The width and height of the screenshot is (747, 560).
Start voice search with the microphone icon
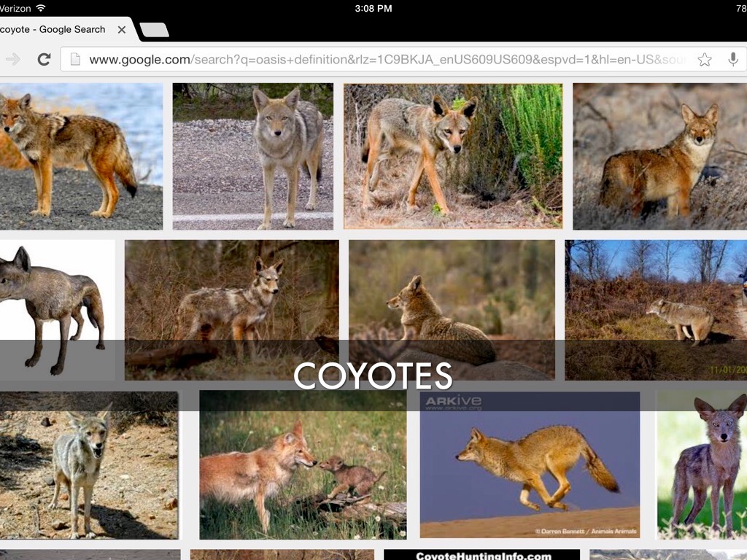tap(733, 60)
